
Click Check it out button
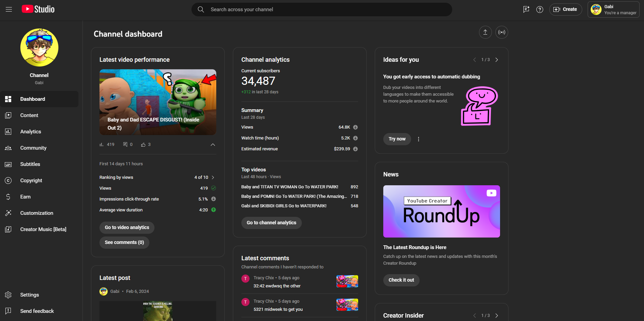coord(401,280)
